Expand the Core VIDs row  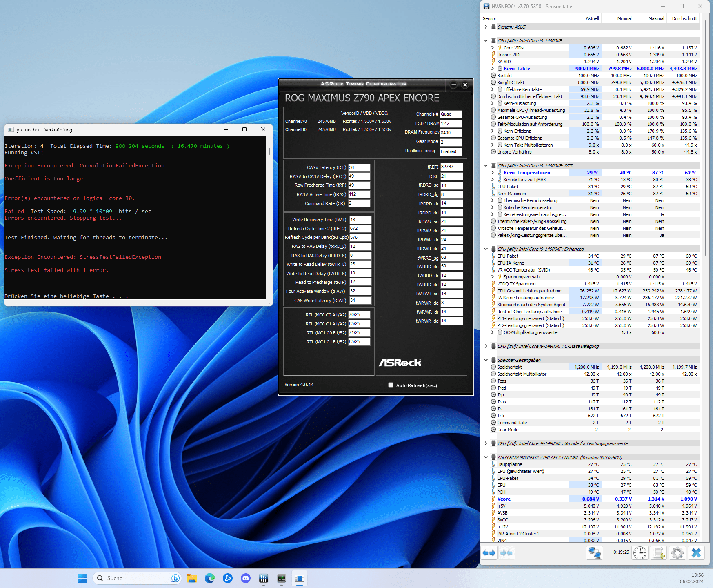tap(492, 48)
